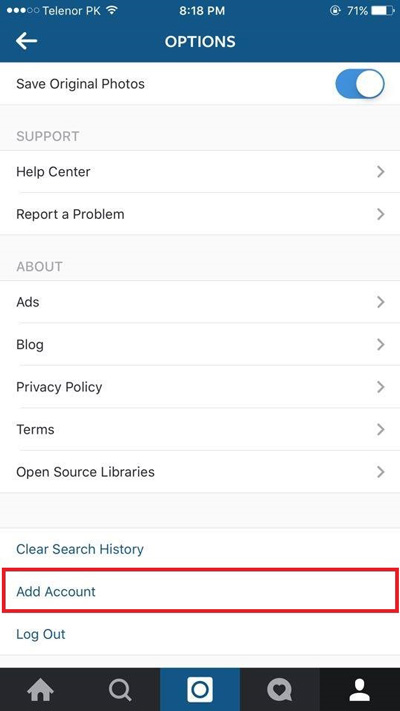Tap the Add Account link

56,591
